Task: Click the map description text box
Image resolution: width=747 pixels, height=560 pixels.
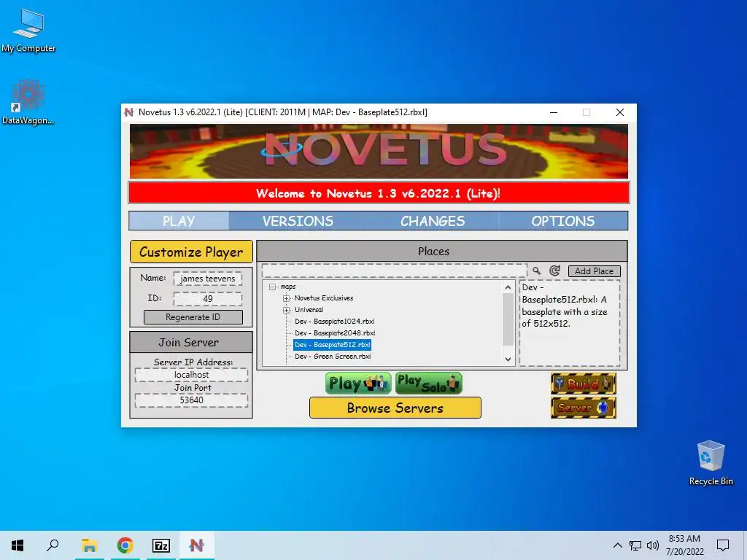Action: point(570,323)
